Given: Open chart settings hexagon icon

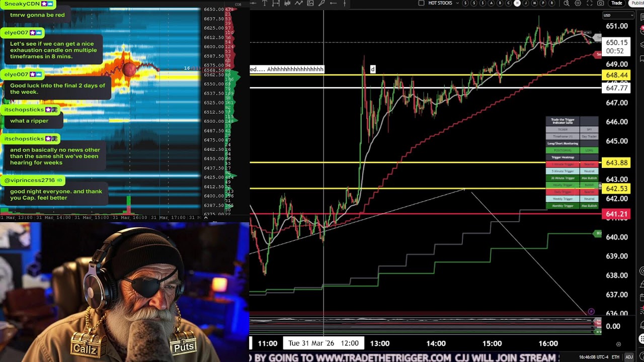Looking at the screenshot, I should [x=578, y=3].
